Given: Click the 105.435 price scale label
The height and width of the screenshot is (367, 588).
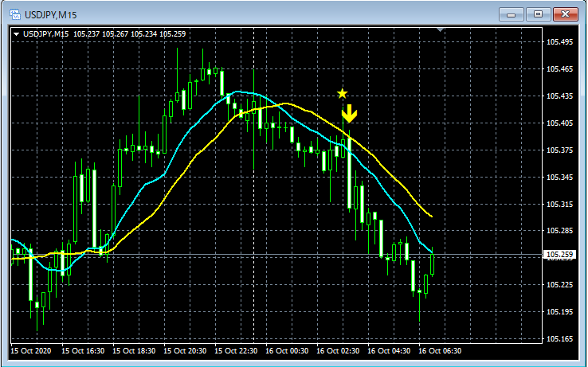Looking at the screenshot, I should (559, 96).
